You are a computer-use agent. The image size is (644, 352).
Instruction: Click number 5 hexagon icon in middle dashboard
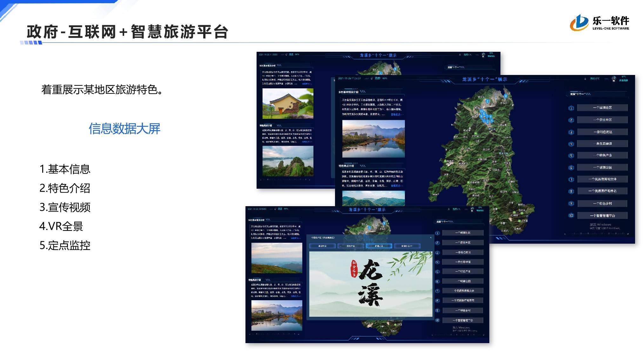pyautogui.click(x=571, y=156)
